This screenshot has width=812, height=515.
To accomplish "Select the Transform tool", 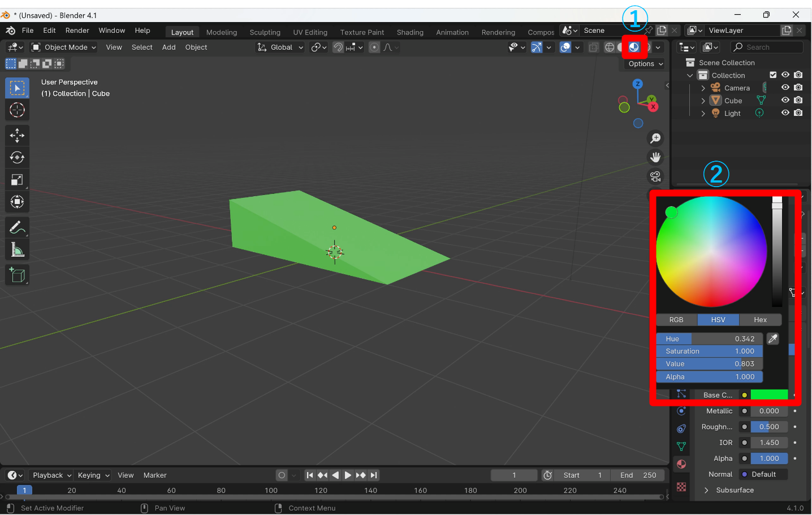I will [x=17, y=202].
